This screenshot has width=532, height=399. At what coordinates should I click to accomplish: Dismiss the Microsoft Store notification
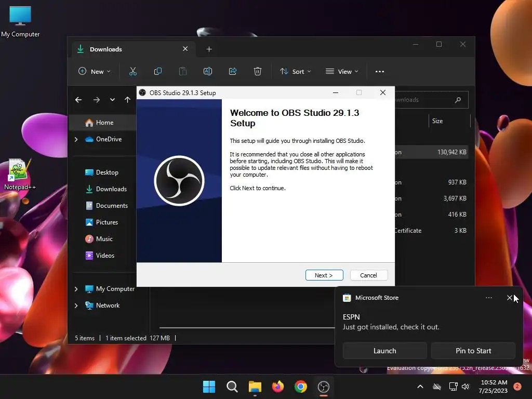pyautogui.click(x=509, y=298)
